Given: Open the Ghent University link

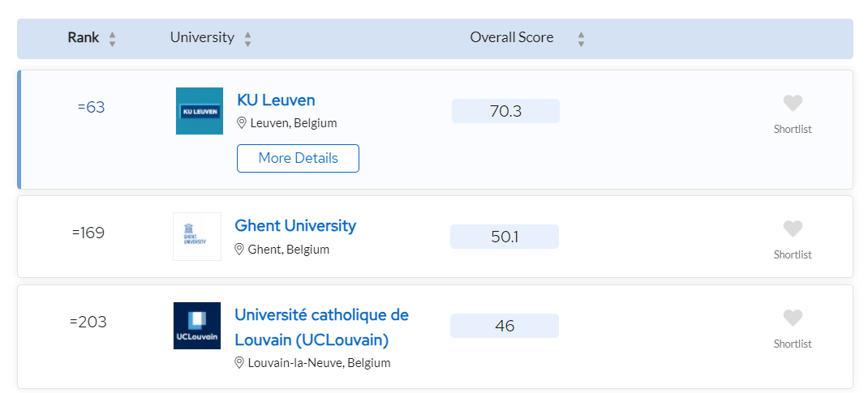Looking at the screenshot, I should 295,225.
